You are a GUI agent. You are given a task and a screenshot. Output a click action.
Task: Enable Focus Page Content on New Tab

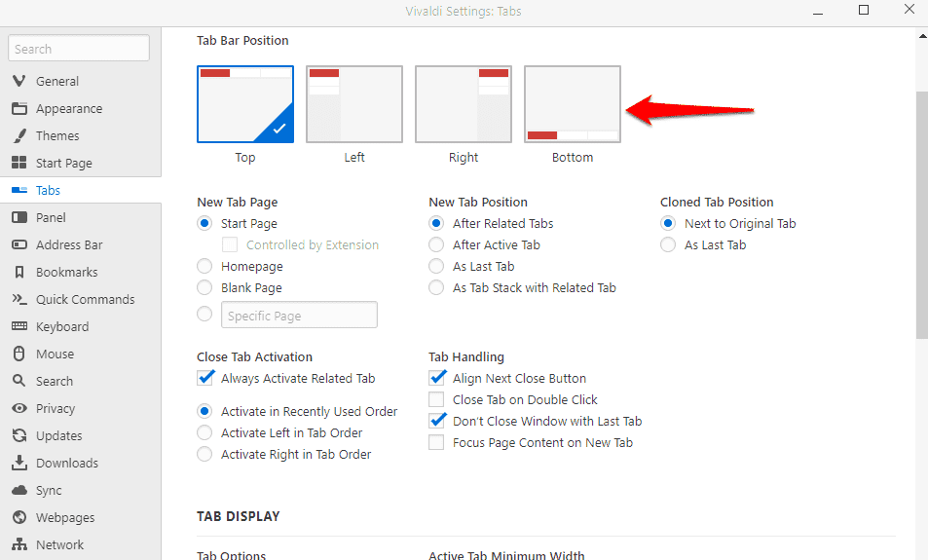click(436, 442)
